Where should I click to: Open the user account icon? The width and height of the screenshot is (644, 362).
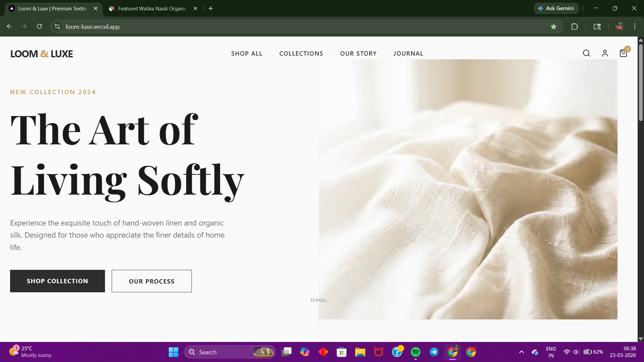(x=605, y=53)
